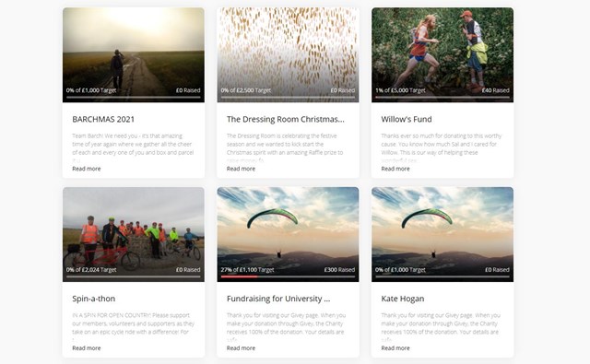The image size is (590, 364).
Task: Click Read more under Fundraising for University
Action: click(241, 348)
